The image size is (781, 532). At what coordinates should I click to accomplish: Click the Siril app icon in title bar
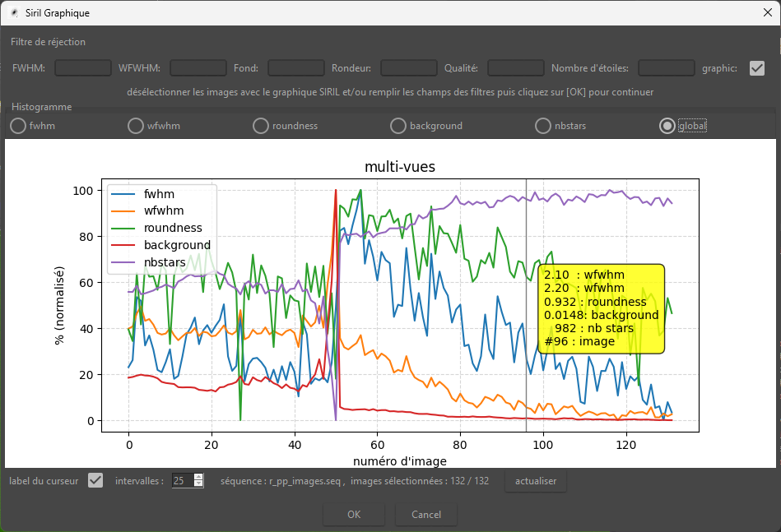pos(15,13)
